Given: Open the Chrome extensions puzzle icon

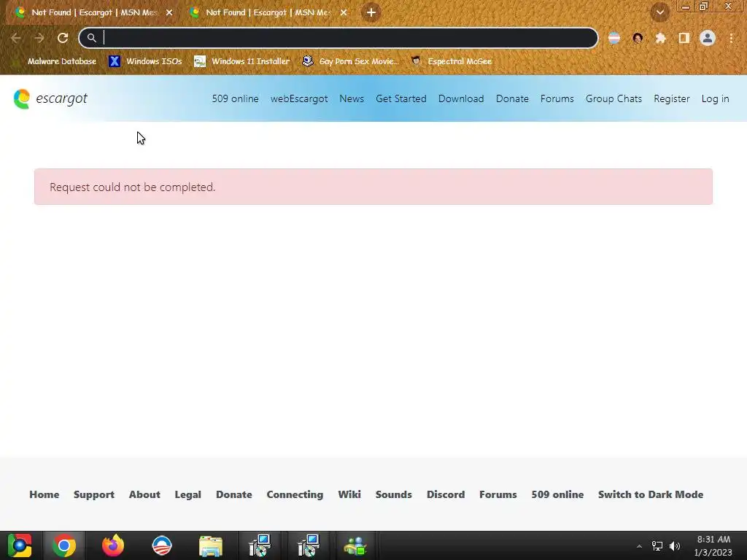Looking at the screenshot, I should pos(661,38).
